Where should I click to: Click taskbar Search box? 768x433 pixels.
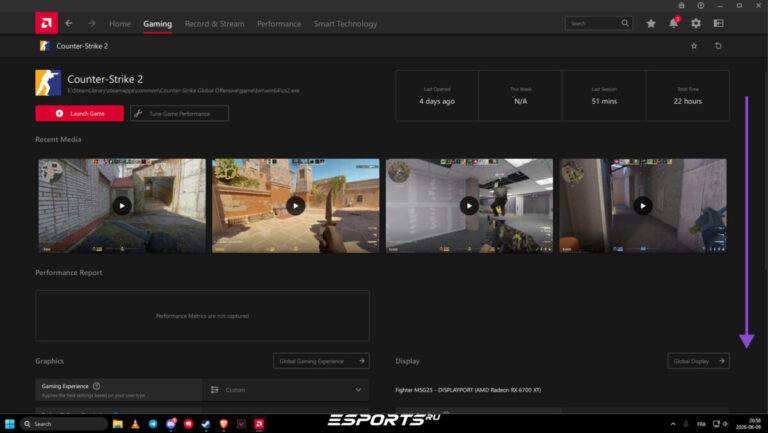click(64, 424)
